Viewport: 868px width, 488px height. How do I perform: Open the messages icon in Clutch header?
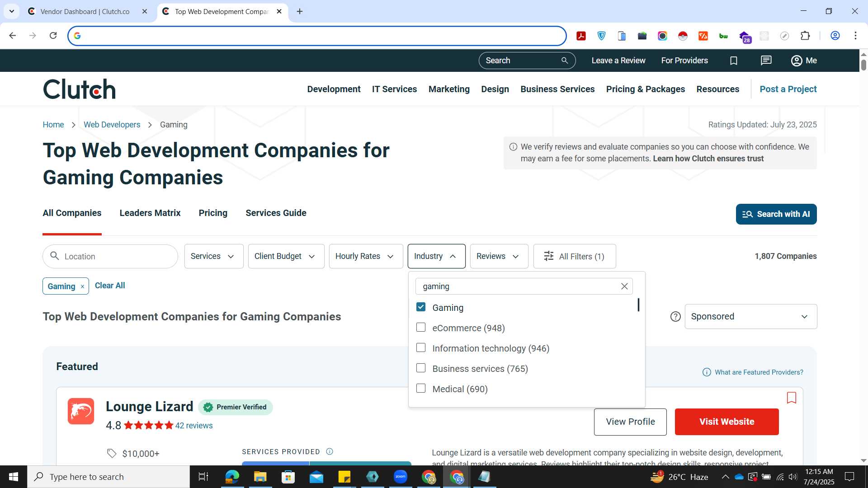[x=766, y=61]
